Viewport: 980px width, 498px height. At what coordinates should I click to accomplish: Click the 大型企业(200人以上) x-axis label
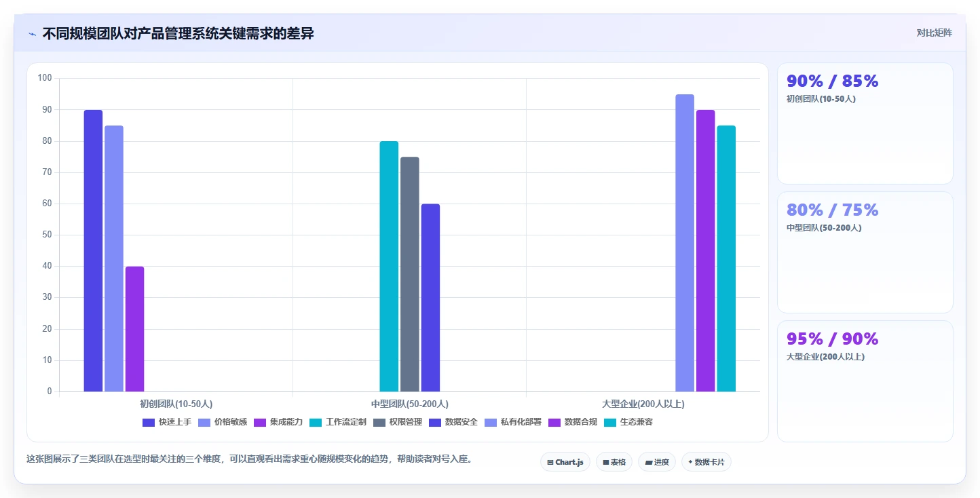click(x=643, y=404)
